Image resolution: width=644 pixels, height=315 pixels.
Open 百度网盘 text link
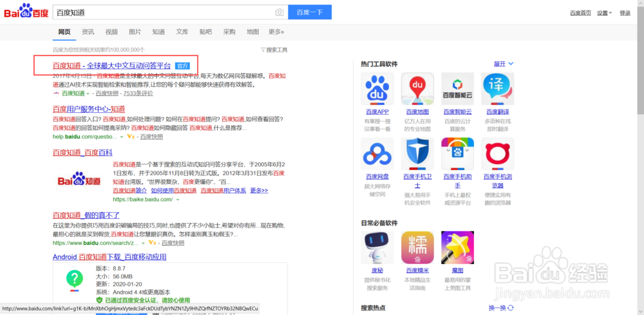point(377,177)
